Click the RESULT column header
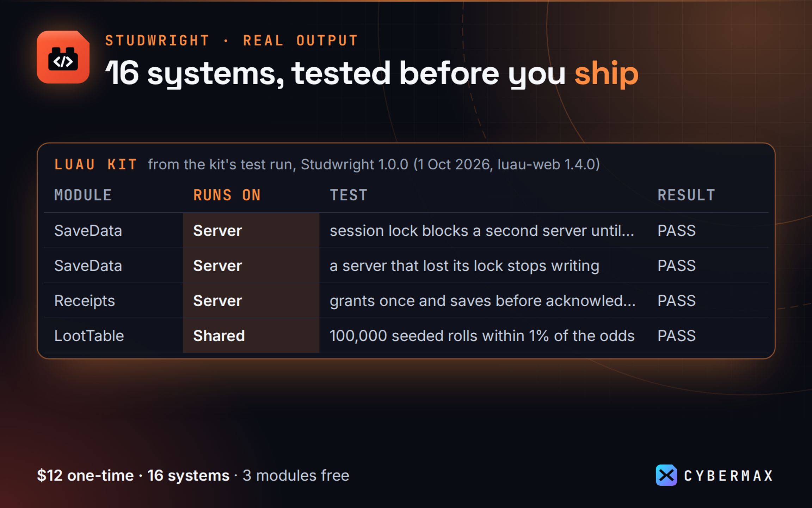The width and height of the screenshot is (812, 508). click(x=686, y=195)
